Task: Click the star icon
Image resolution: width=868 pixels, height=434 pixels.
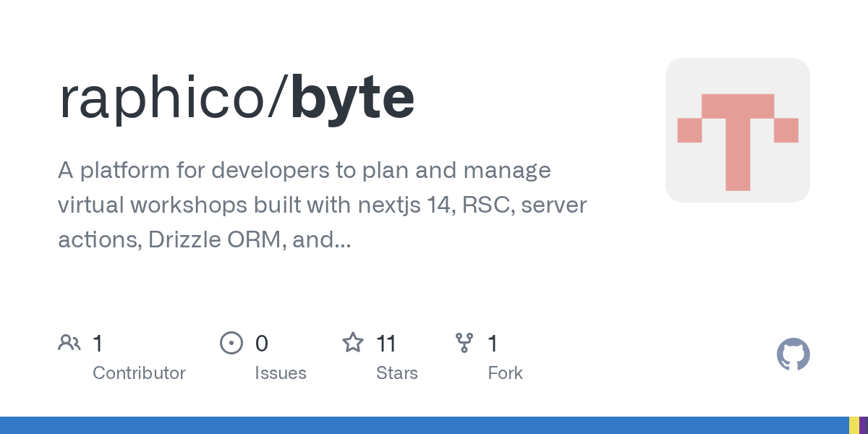Action: point(352,343)
